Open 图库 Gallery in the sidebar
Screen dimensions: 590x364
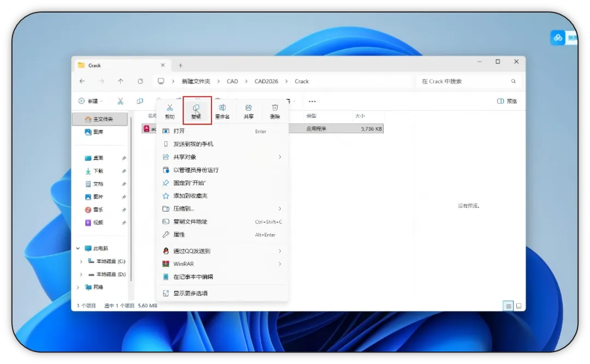pos(95,132)
